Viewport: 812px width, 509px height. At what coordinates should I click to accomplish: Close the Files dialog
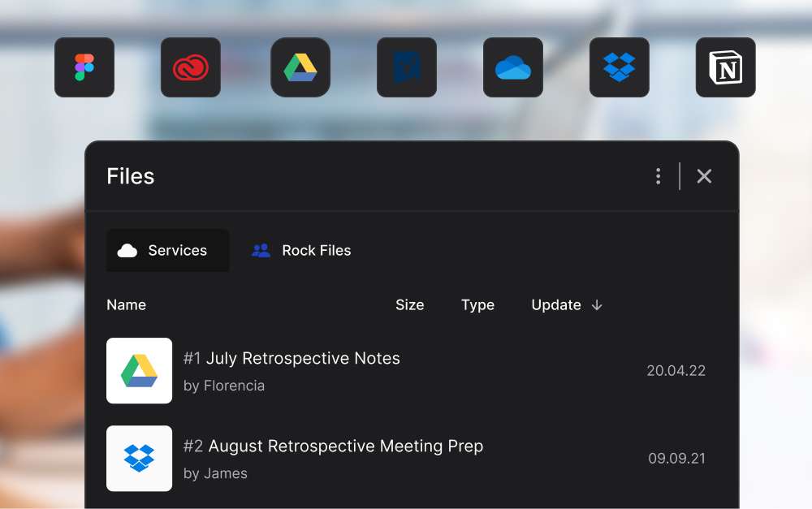pyautogui.click(x=704, y=175)
